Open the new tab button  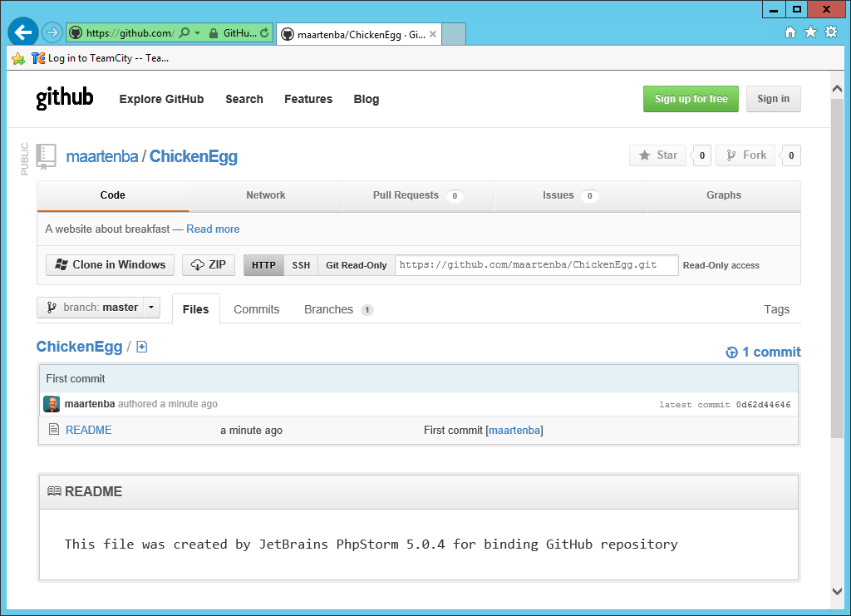click(454, 34)
